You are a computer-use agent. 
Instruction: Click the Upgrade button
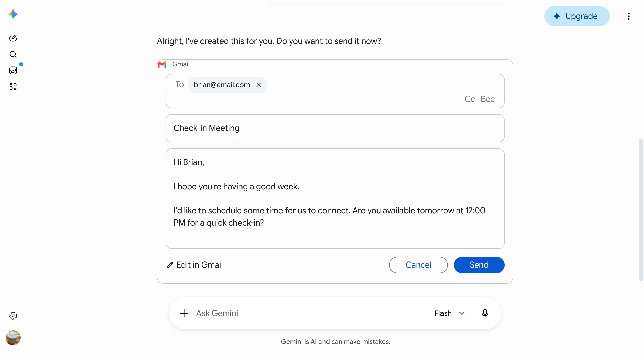(x=577, y=16)
